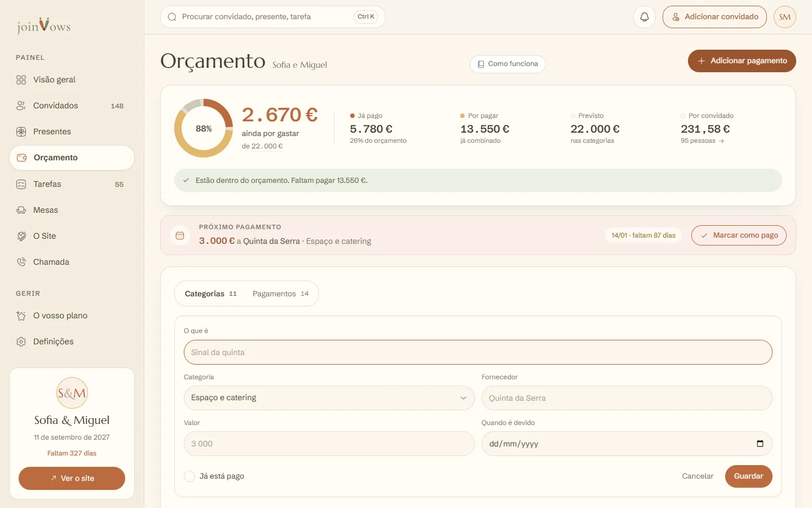
Task: Click the 88% budget donut chart
Action: click(204, 128)
